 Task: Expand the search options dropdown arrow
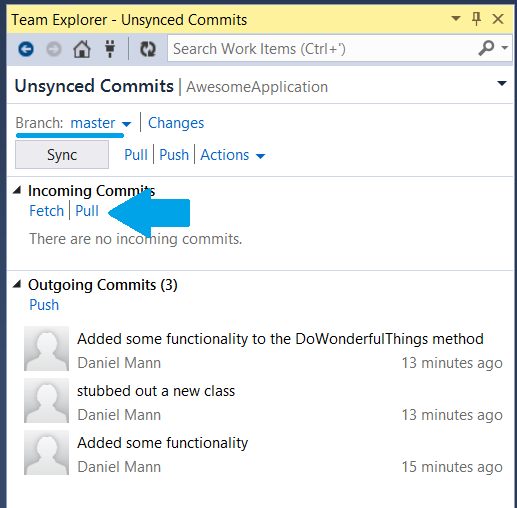[505, 48]
